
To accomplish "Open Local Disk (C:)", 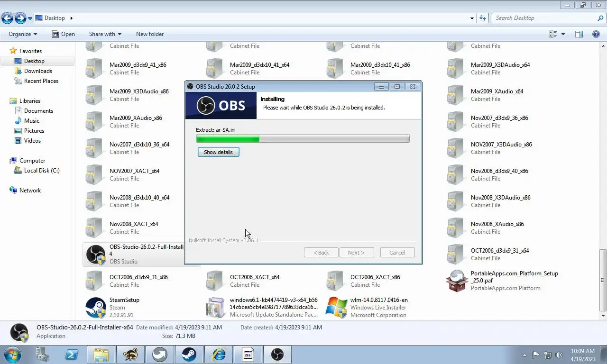I will click(42, 171).
